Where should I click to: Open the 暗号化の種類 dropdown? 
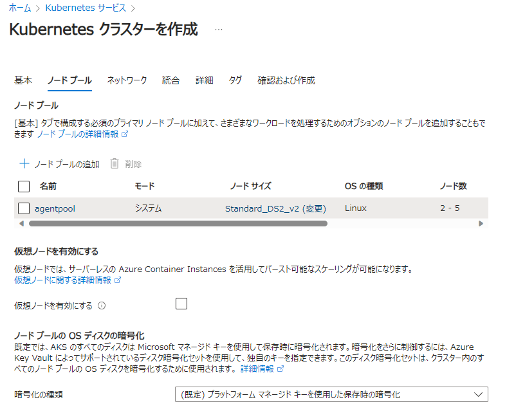click(x=331, y=394)
